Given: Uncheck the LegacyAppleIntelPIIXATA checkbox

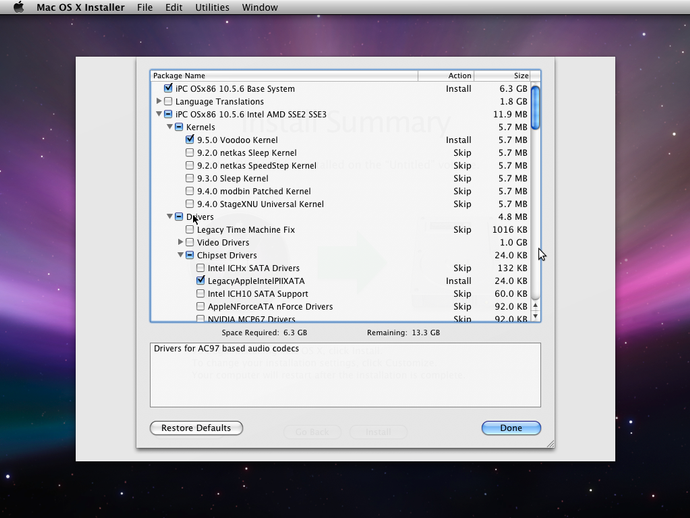Looking at the screenshot, I should point(201,280).
